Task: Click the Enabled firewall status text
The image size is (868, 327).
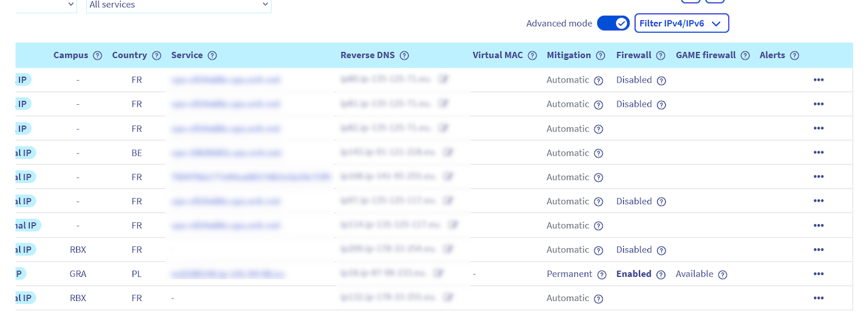Action: click(x=634, y=274)
